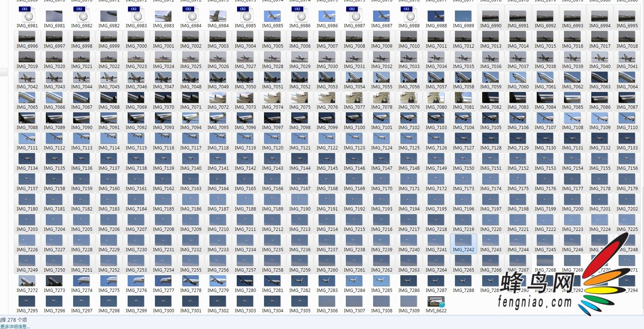
Task: Click the IMG_6981 airplane photo thumbnail (non-CR2)
Action: click(x=54, y=16)
